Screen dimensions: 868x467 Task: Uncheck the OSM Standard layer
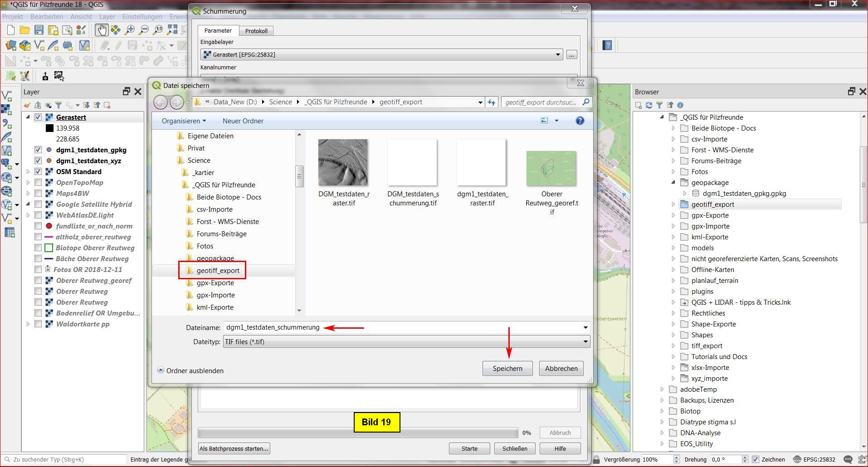tap(38, 172)
